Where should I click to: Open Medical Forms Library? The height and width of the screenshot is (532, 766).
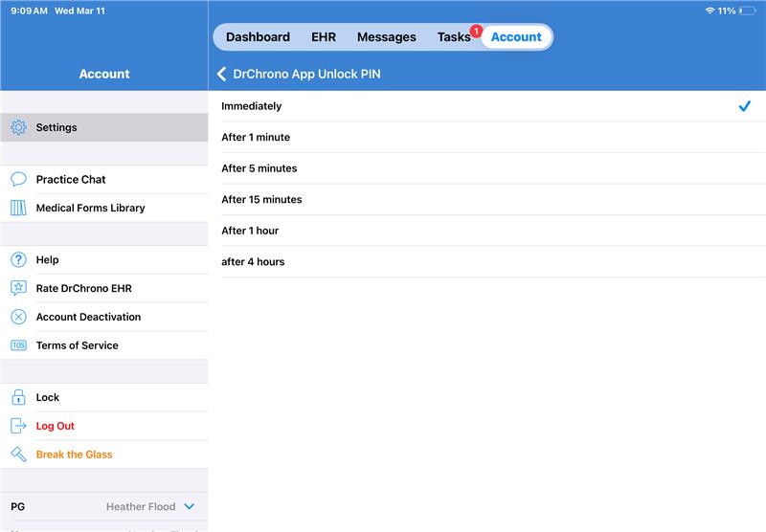(x=104, y=208)
